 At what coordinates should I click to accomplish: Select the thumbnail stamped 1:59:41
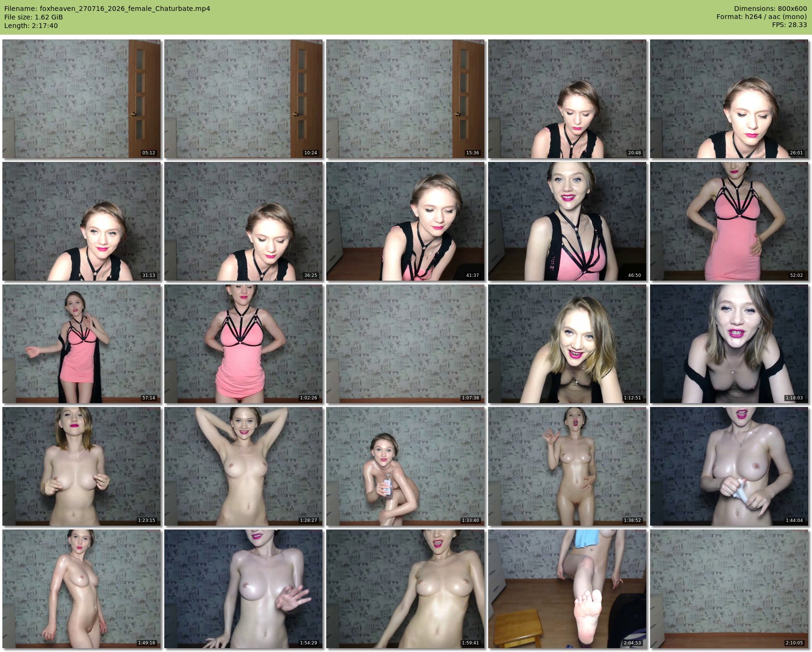pyautogui.click(x=406, y=589)
